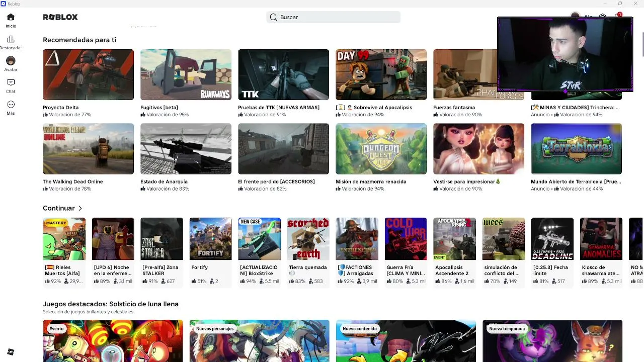Open Sobrevive al Apocalipsis thumbnail

point(381,74)
